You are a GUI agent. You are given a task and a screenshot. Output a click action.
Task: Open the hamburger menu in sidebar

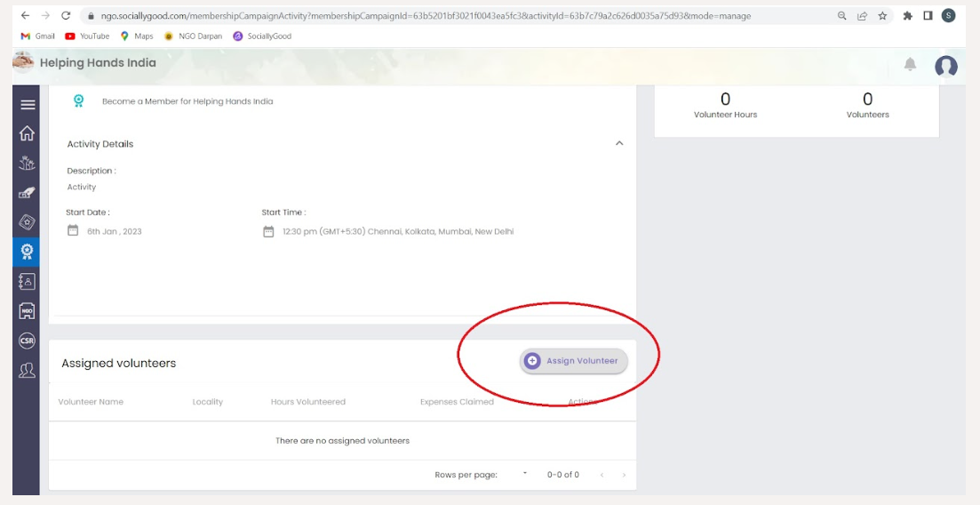(27, 105)
